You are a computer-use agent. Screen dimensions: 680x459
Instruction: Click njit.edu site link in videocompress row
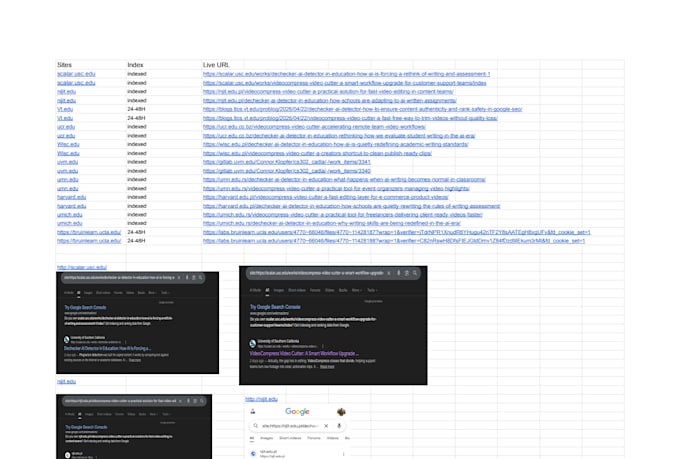tap(66, 92)
